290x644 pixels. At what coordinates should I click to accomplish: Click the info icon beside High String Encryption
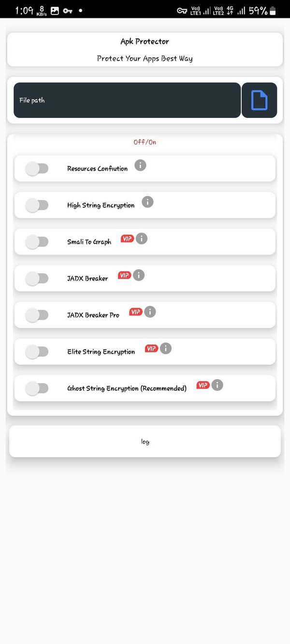(x=147, y=202)
